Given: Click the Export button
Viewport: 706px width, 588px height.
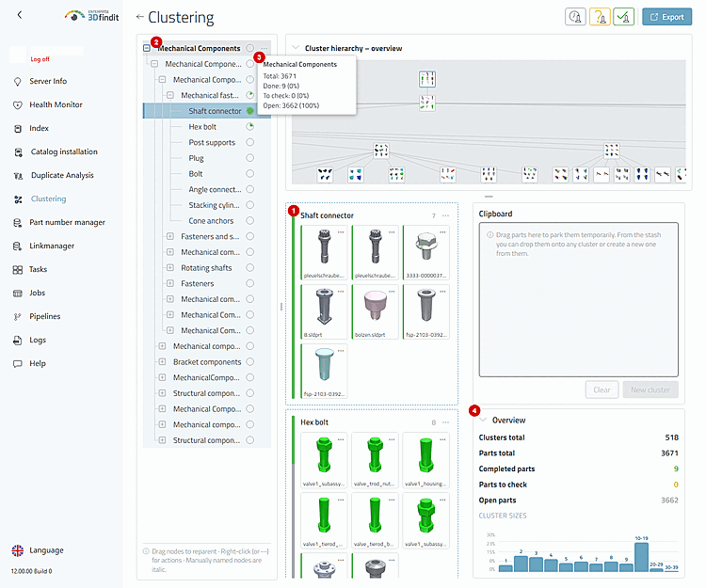Looking at the screenshot, I should click(666, 17).
